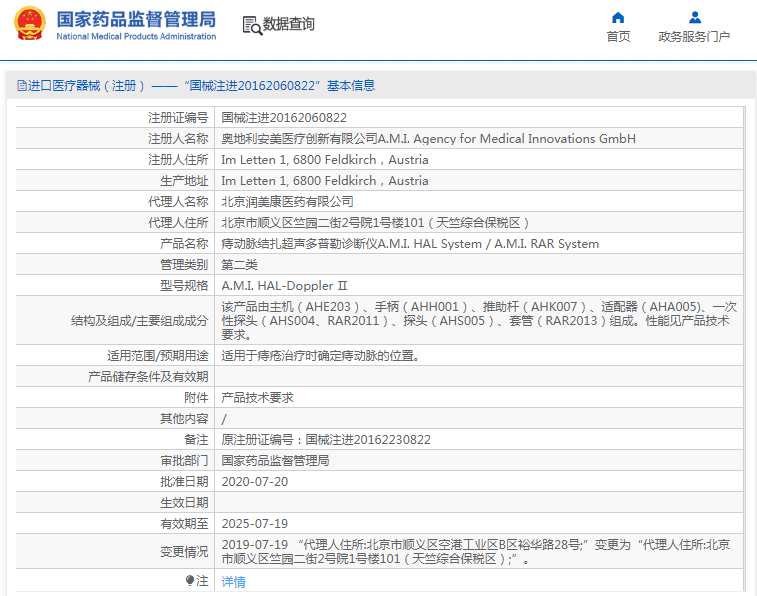Click the 审批部门 label cell

(x=184, y=461)
